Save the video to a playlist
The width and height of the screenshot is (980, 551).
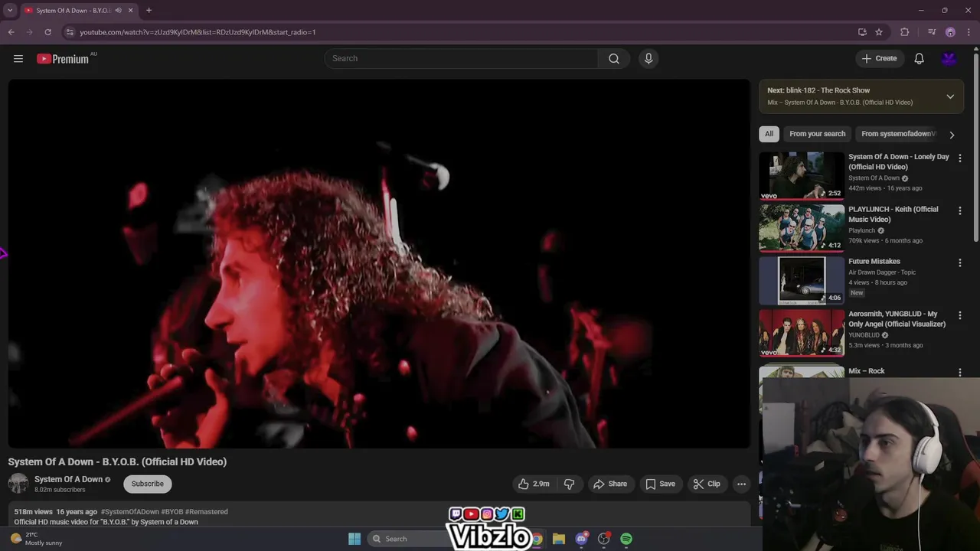click(x=660, y=484)
